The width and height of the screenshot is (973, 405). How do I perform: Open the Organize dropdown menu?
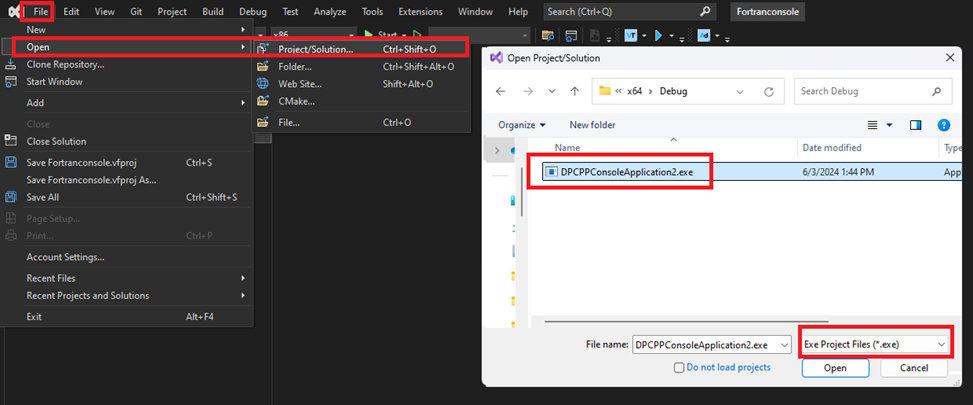coord(522,125)
